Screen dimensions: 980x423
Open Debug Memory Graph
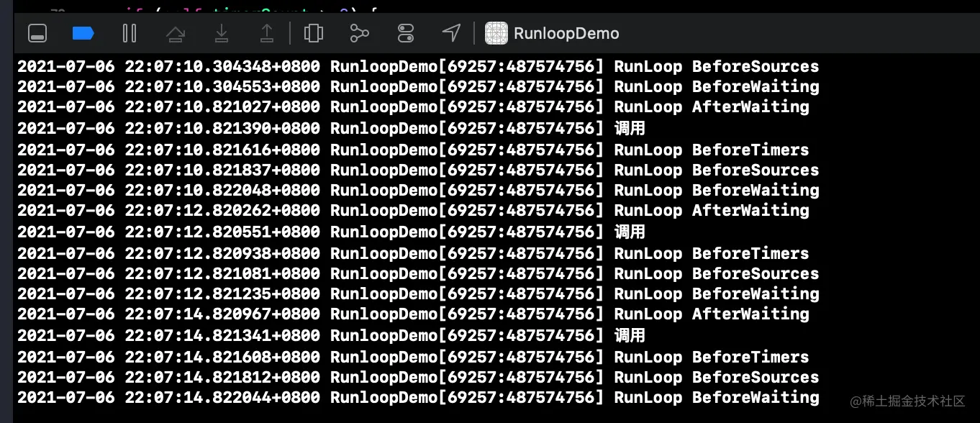click(x=359, y=33)
